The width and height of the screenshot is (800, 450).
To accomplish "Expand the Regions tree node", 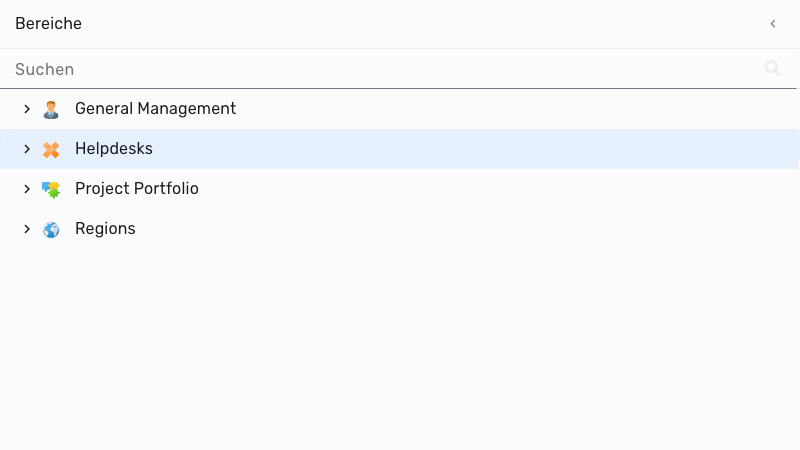I will [x=27, y=229].
